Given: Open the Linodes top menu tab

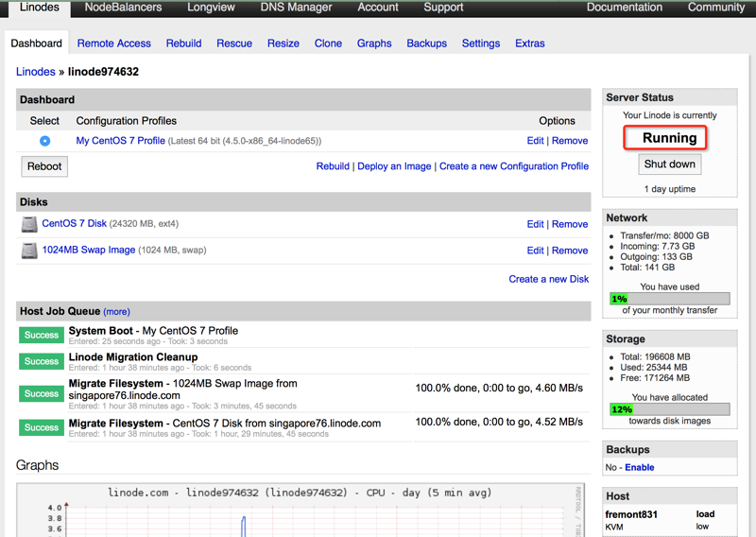Looking at the screenshot, I should [40, 8].
